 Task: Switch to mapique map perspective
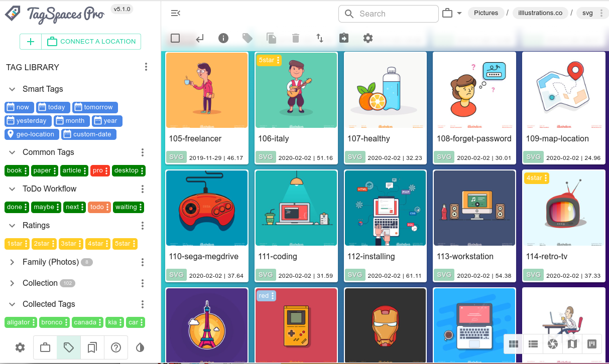pyautogui.click(x=572, y=344)
